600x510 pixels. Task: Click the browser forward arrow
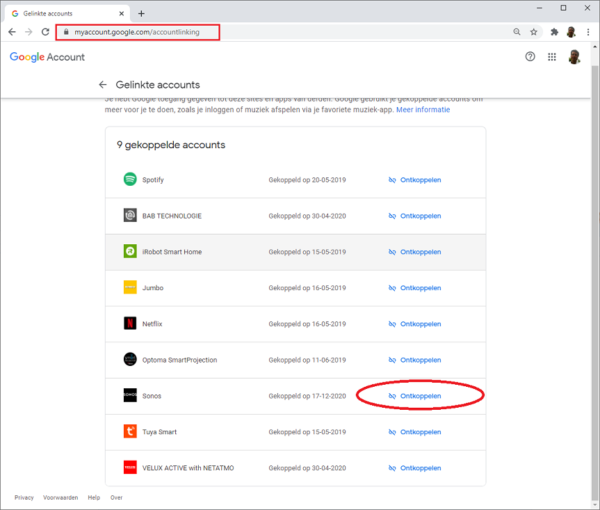pos(29,32)
